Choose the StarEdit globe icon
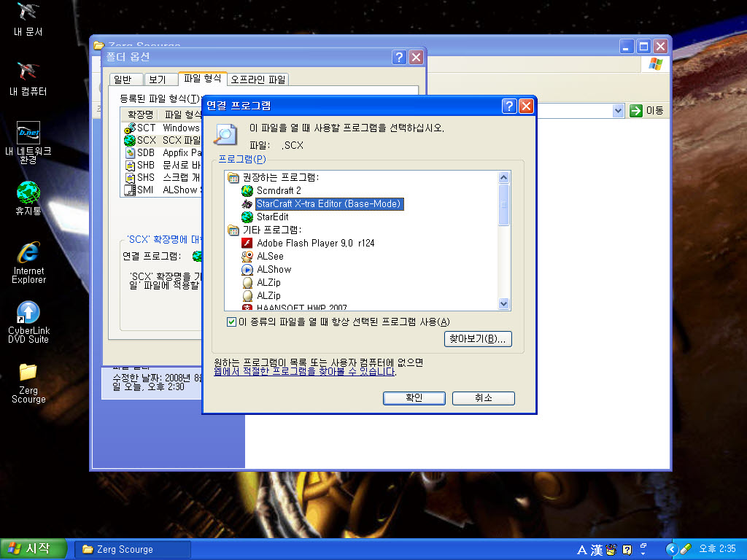Viewport: 747px width, 560px height. [x=247, y=217]
